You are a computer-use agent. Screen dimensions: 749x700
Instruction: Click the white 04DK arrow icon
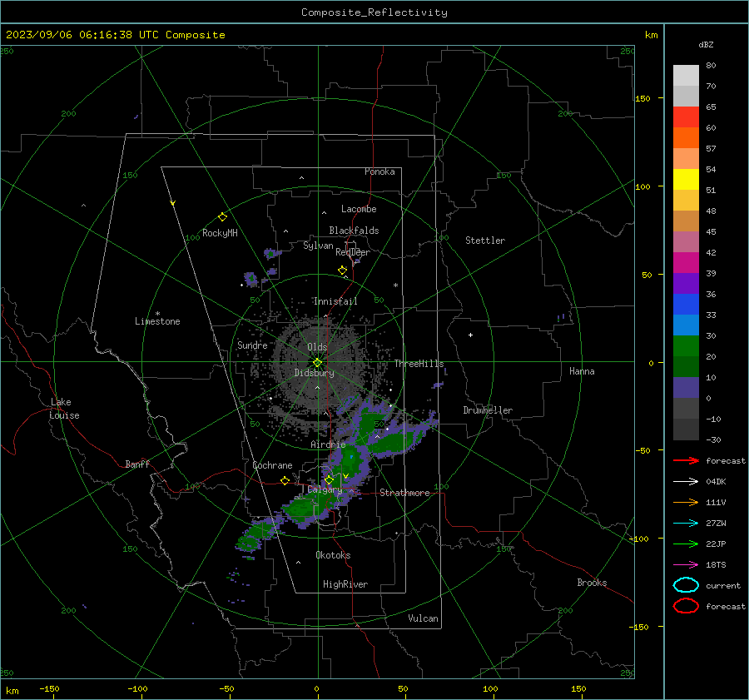pos(686,482)
